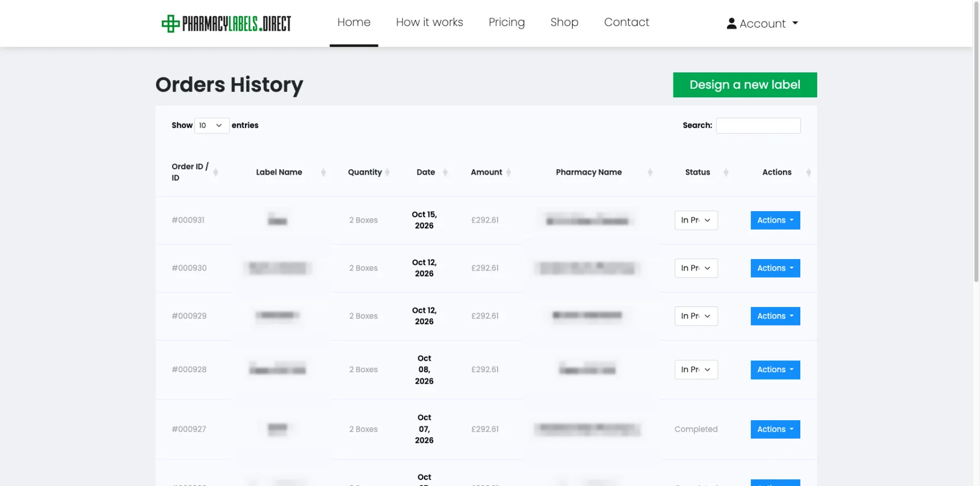Viewport: 980px width, 486px height.
Task: Select order ID #000930 text
Action: [189, 268]
